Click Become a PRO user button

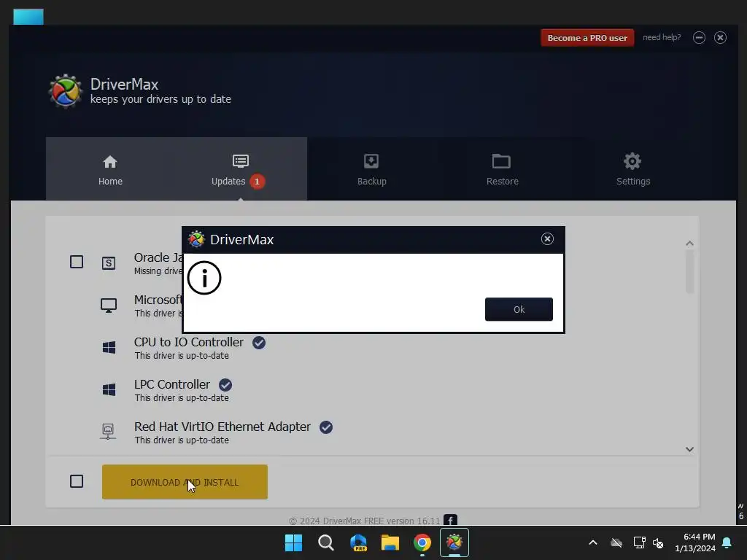(x=587, y=38)
